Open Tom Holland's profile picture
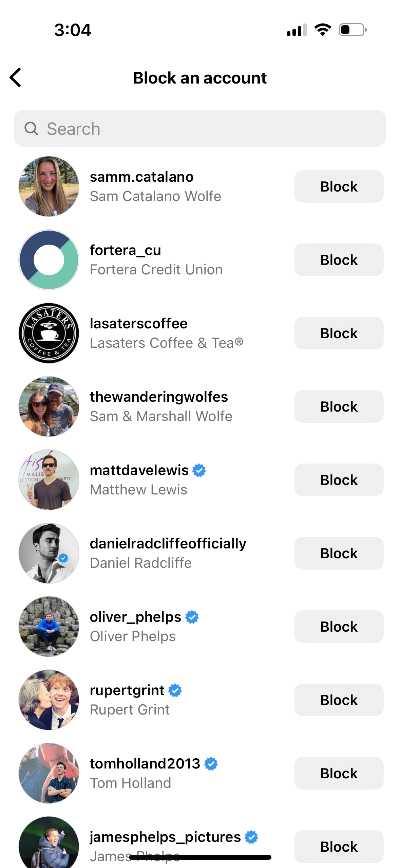The image size is (400, 868). [x=49, y=773]
